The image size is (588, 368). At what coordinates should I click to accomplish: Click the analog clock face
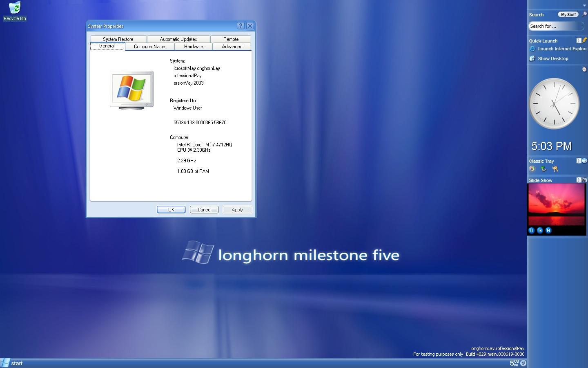[554, 103]
